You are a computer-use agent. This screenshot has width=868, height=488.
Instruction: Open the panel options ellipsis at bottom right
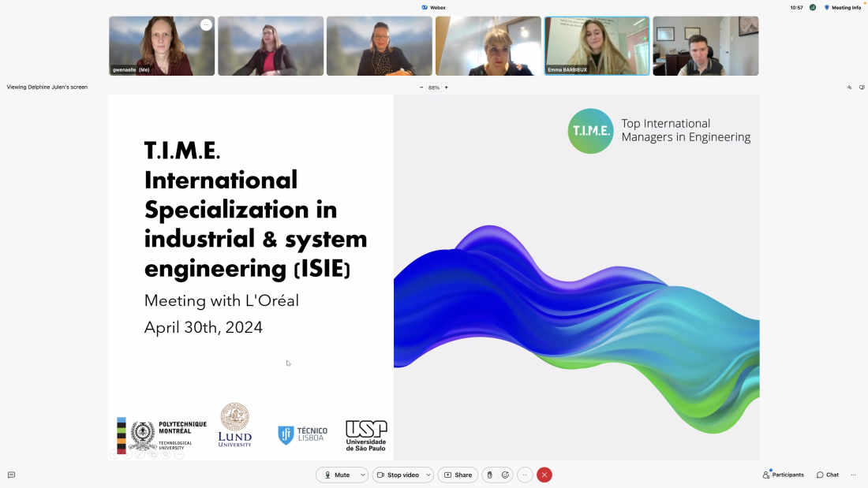click(853, 475)
